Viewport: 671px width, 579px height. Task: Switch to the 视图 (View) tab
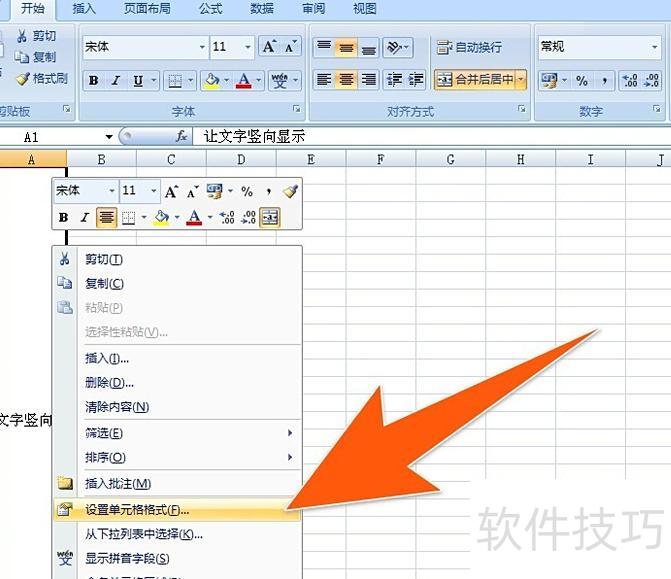point(365,8)
